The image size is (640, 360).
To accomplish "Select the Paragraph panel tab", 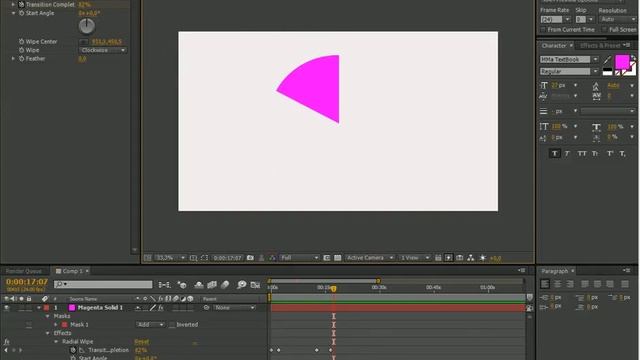I will tap(554, 271).
